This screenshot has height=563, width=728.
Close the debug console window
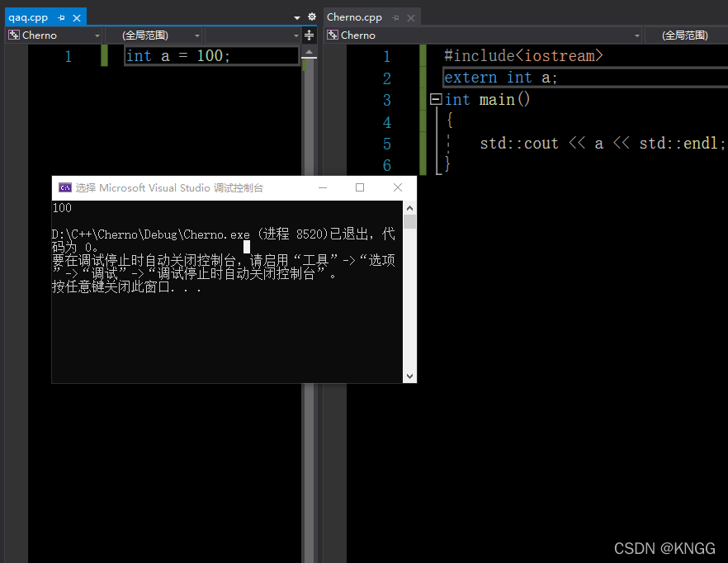pyautogui.click(x=398, y=187)
